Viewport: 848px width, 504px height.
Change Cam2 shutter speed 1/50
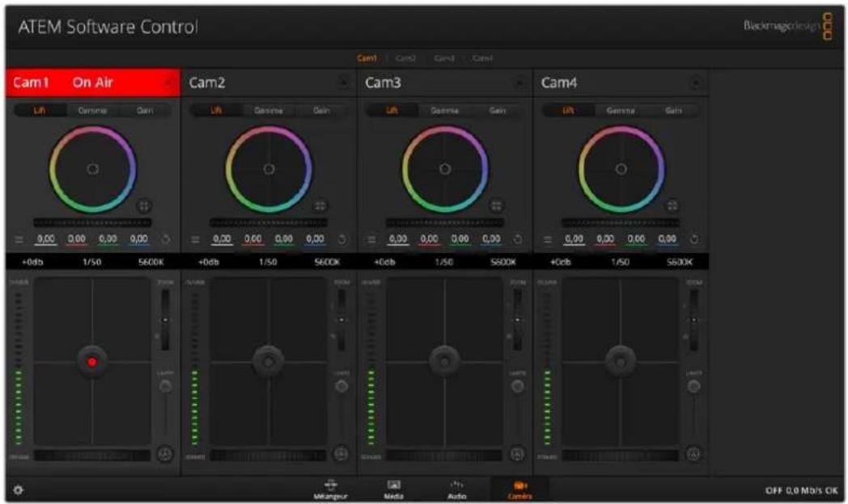268,262
